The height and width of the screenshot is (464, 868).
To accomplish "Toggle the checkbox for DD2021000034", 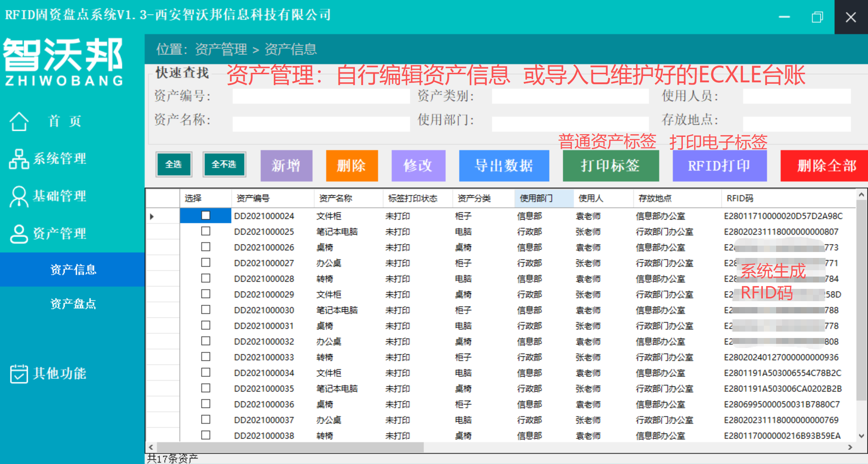I will 206,372.
